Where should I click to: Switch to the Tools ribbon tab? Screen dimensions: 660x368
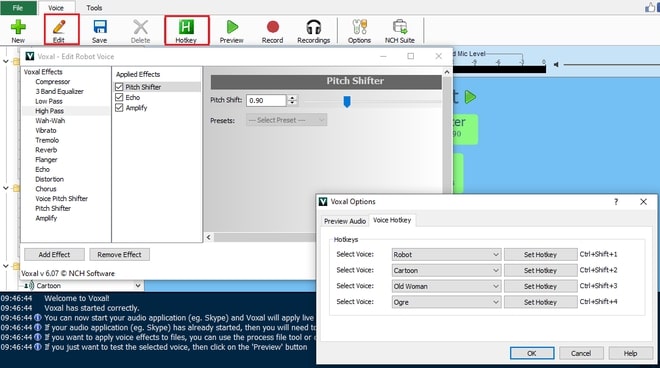tap(94, 8)
